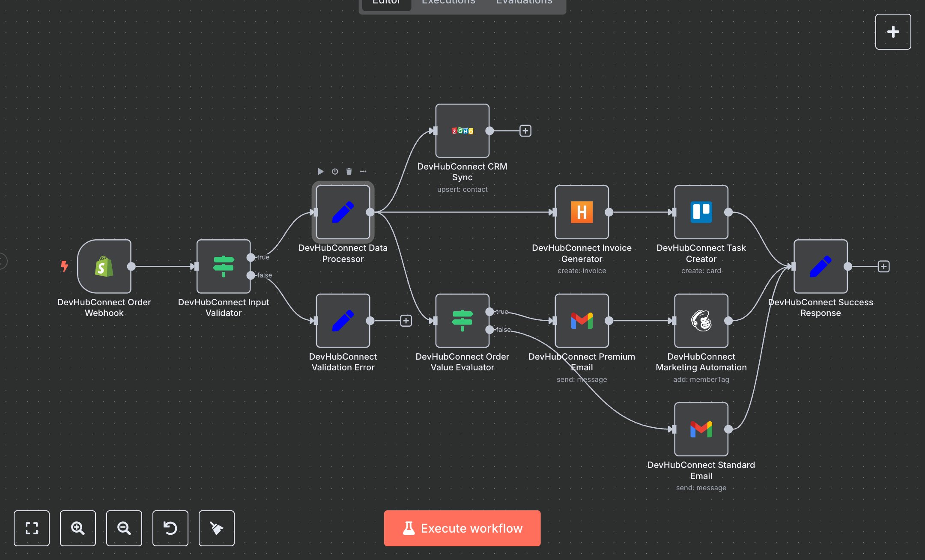Delete Data Processor using trash icon
This screenshot has width=925, height=560.
pyautogui.click(x=349, y=171)
